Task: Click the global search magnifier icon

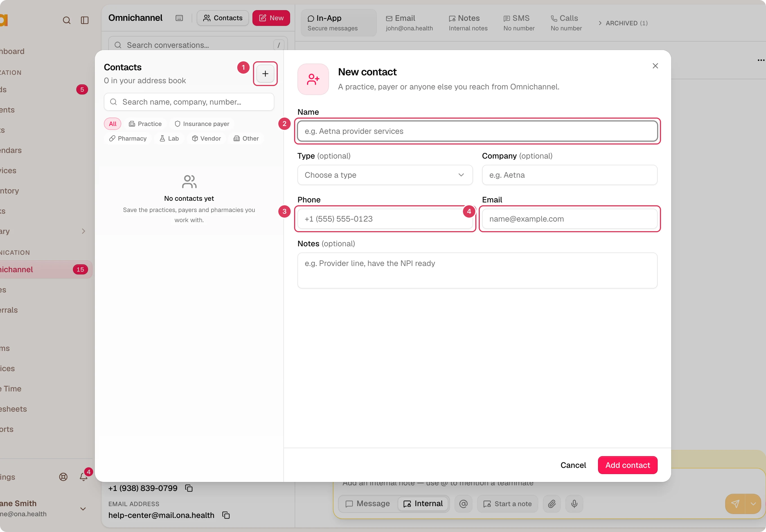Action: 67,20
